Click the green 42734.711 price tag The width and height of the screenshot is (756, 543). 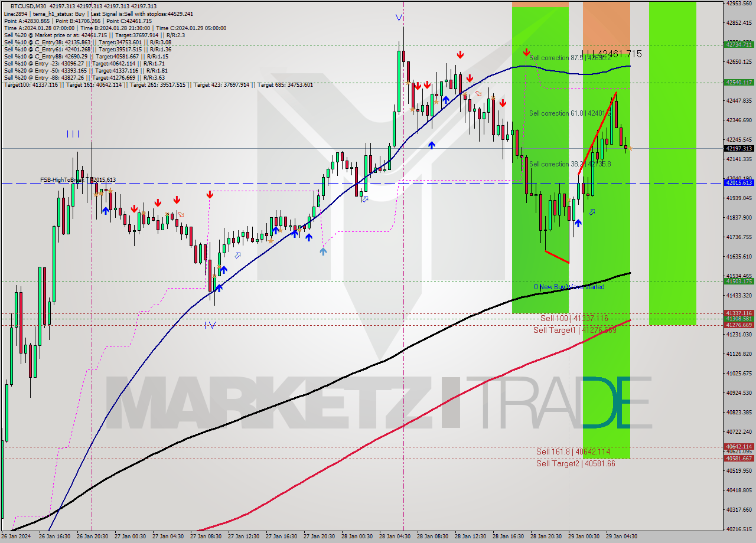pos(738,44)
